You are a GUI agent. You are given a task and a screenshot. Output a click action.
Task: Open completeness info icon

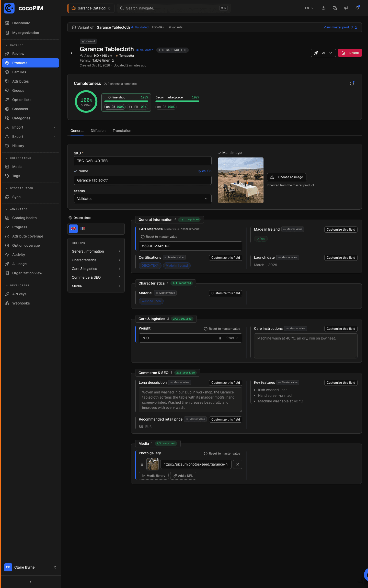(352, 84)
